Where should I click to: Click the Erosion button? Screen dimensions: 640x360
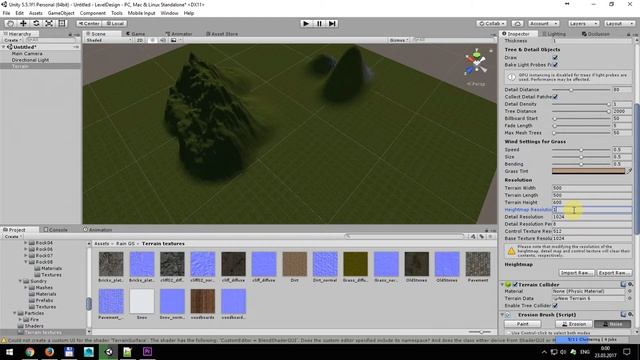click(x=574, y=324)
